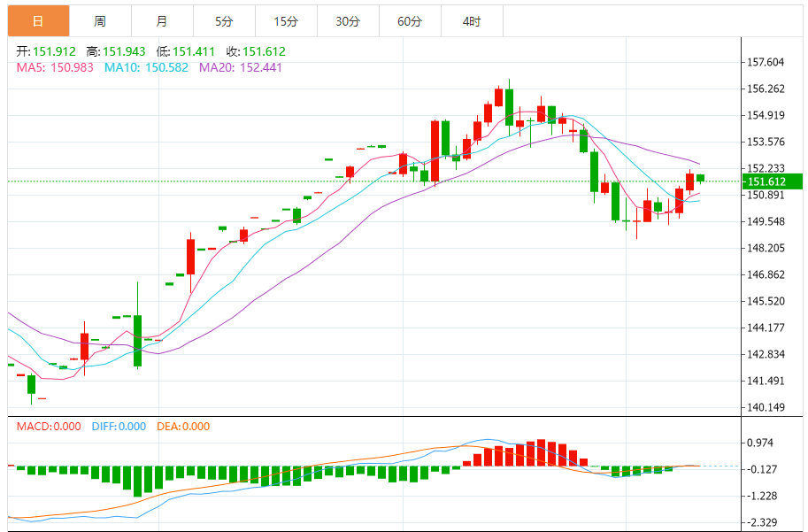Image resolution: width=808 pixels, height=532 pixels.
Task: Switch to the 周 weekly tab
Action: coord(100,21)
